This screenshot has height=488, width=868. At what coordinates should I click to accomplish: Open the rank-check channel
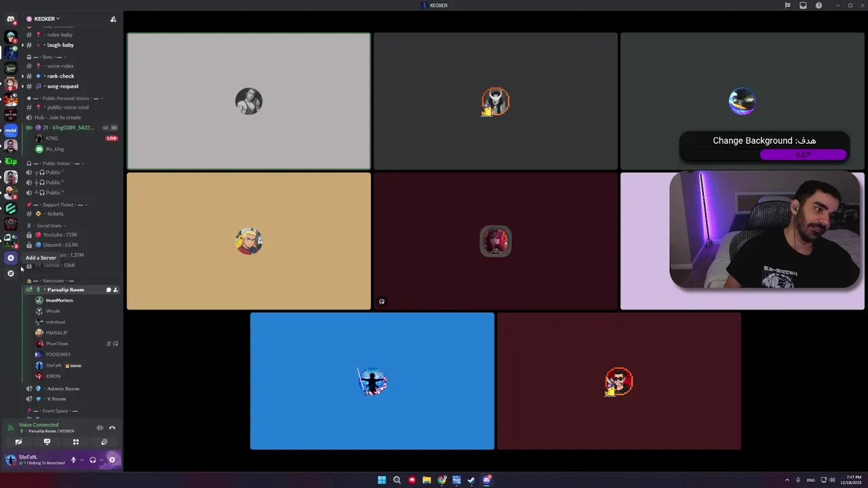(x=60, y=76)
